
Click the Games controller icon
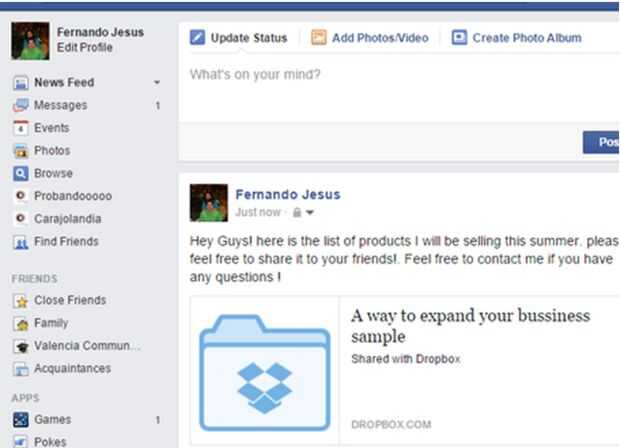pyautogui.click(x=20, y=420)
